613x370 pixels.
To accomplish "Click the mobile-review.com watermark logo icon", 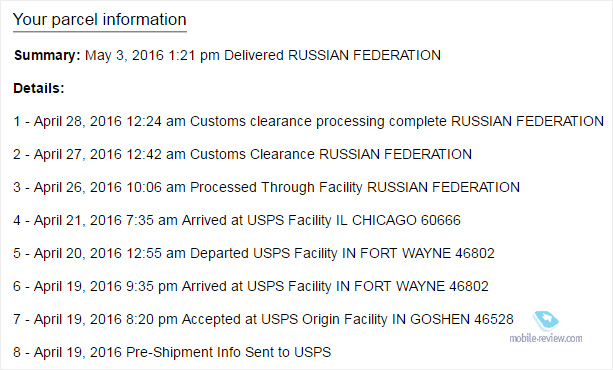I will pos(546,321).
